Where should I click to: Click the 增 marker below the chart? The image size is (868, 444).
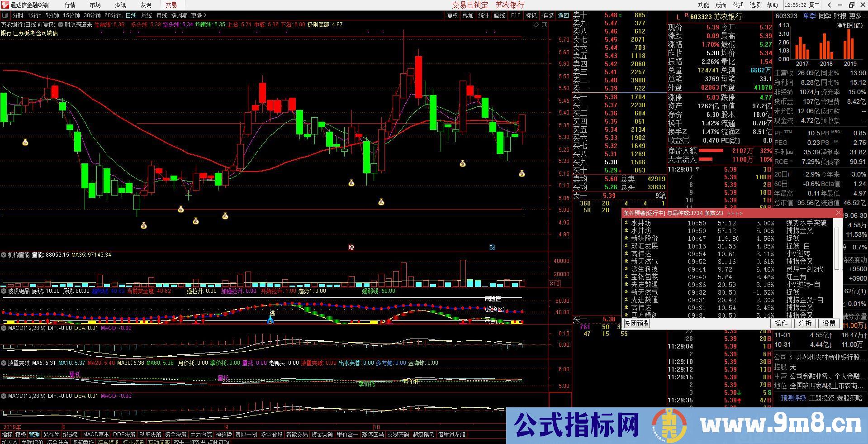tap(351, 247)
